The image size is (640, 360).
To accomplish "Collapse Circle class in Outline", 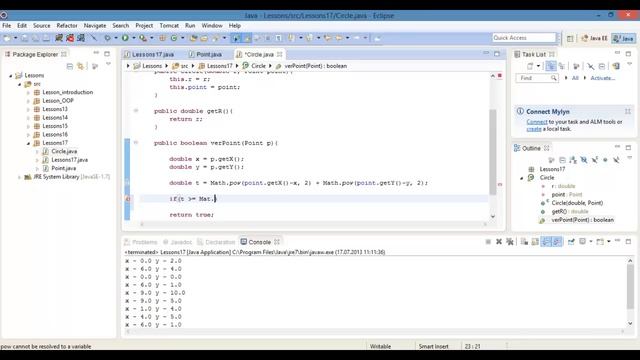I will [521, 178].
